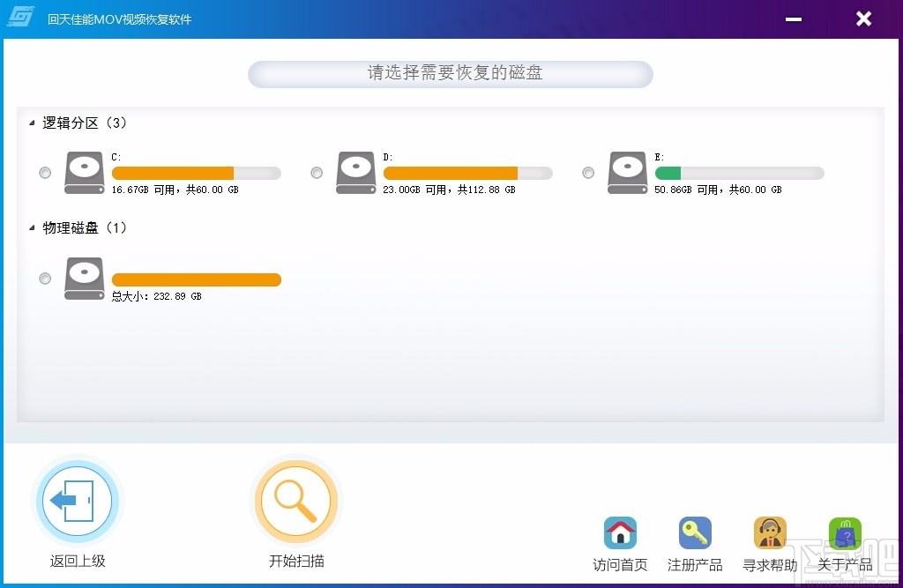Click the D: drive usage bar
Viewport: 903px width, 588px height.
[x=467, y=172]
